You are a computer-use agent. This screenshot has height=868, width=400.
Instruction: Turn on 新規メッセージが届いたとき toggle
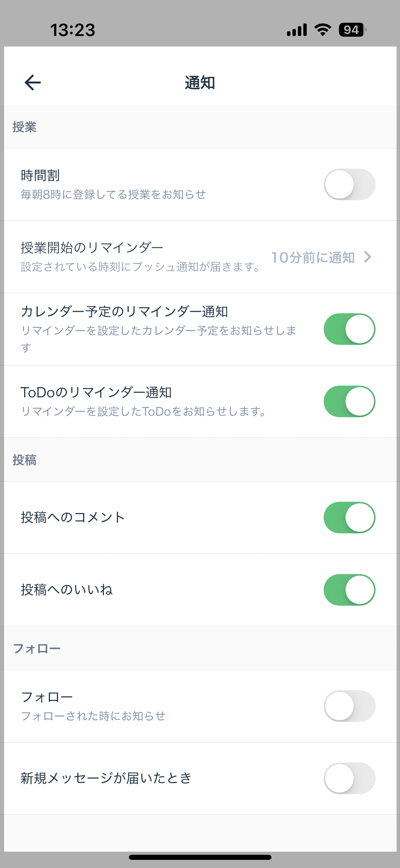pos(349,778)
